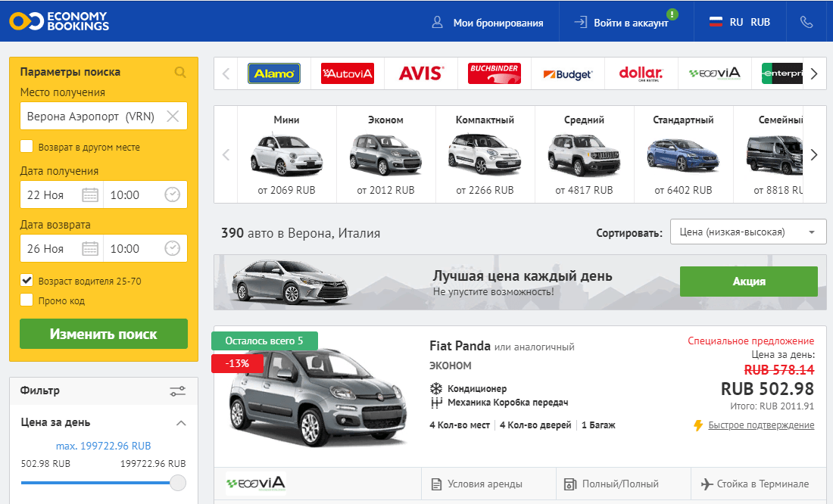Open filter settings sliders icon

coord(178,391)
